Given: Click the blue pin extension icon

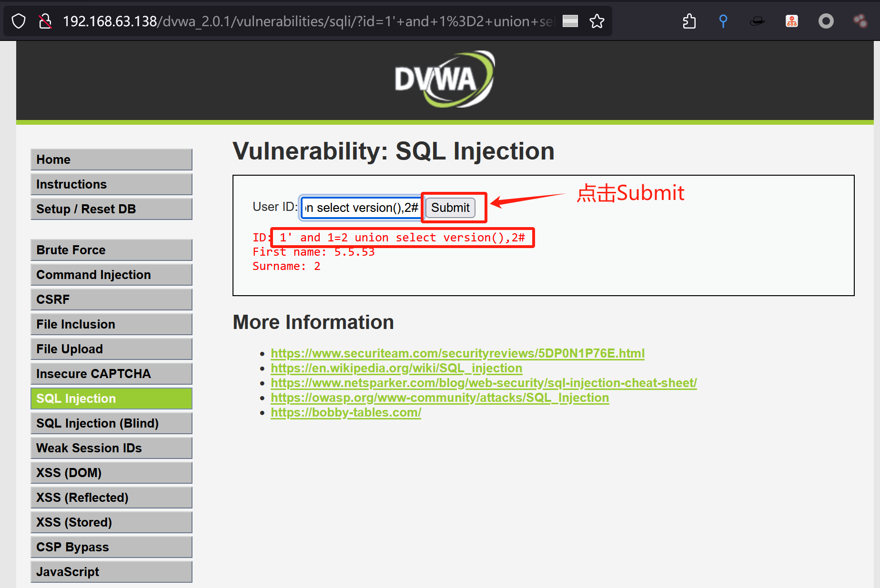Looking at the screenshot, I should pyautogui.click(x=723, y=21).
